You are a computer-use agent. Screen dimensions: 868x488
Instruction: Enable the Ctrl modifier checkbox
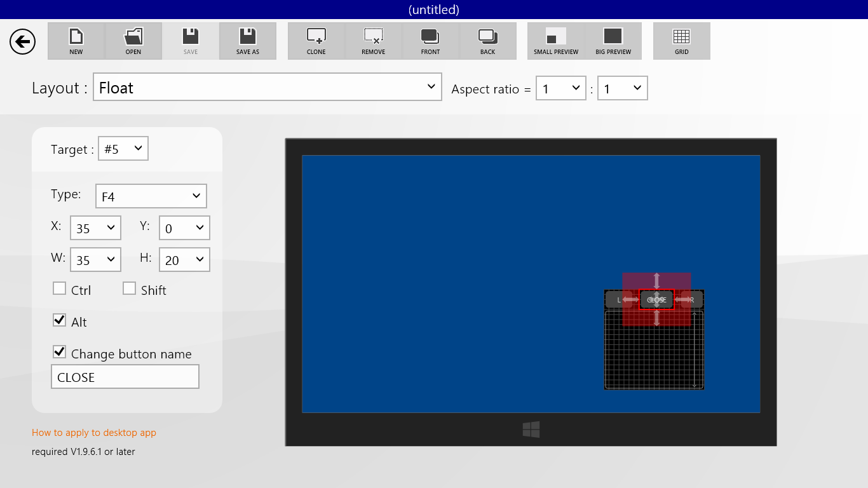click(59, 288)
